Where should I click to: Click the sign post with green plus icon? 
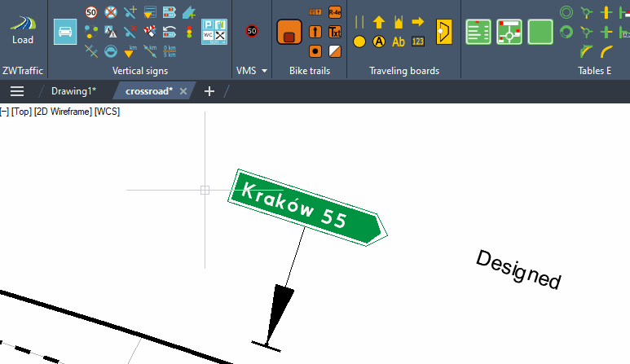pyautogui.click(x=130, y=12)
